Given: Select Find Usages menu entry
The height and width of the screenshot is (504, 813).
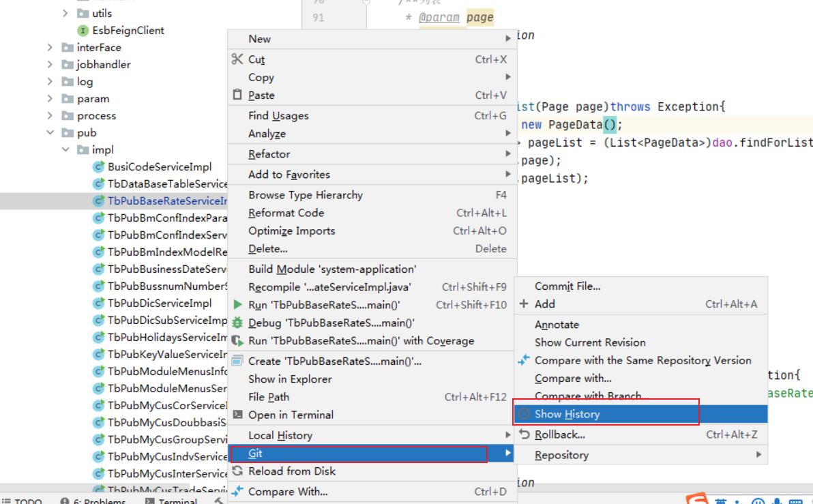Looking at the screenshot, I should pyautogui.click(x=278, y=116).
